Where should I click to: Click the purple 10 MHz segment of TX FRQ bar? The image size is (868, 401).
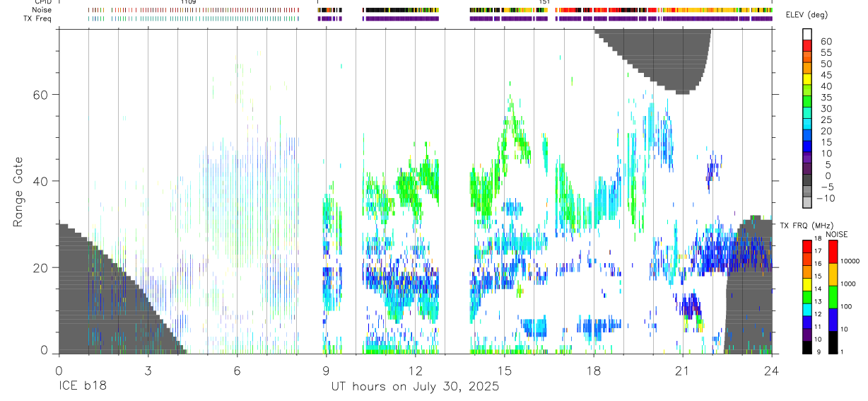807,334
